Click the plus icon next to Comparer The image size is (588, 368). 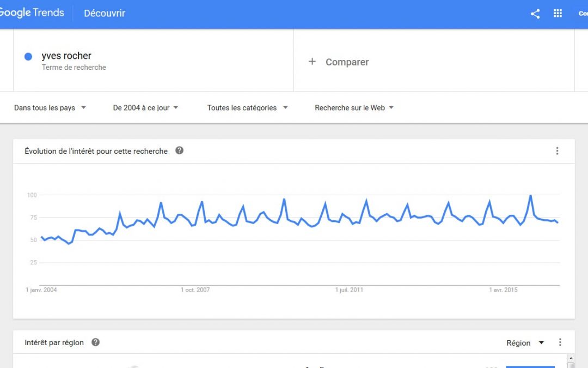(312, 62)
